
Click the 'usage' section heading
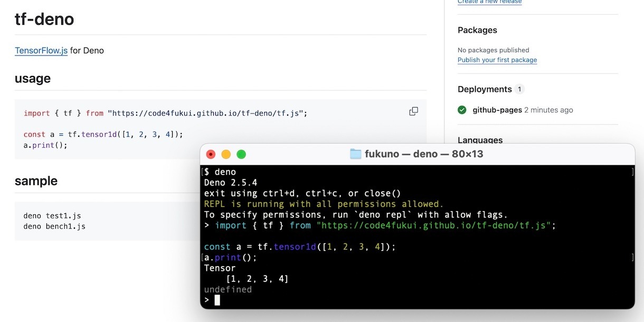[x=33, y=79]
